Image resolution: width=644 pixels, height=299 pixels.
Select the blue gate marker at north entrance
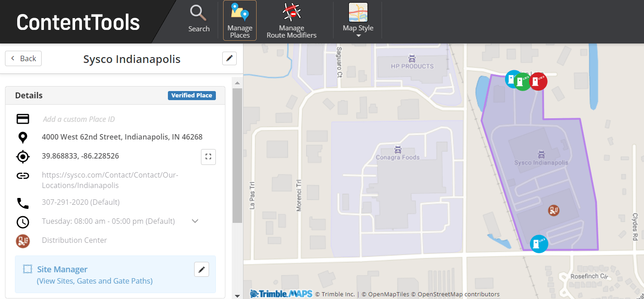pos(512,79)
